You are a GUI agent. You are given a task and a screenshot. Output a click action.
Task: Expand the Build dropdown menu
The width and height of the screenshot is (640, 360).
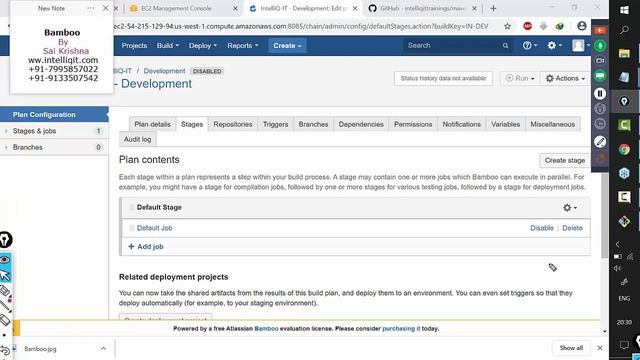(x=168, y=46)
